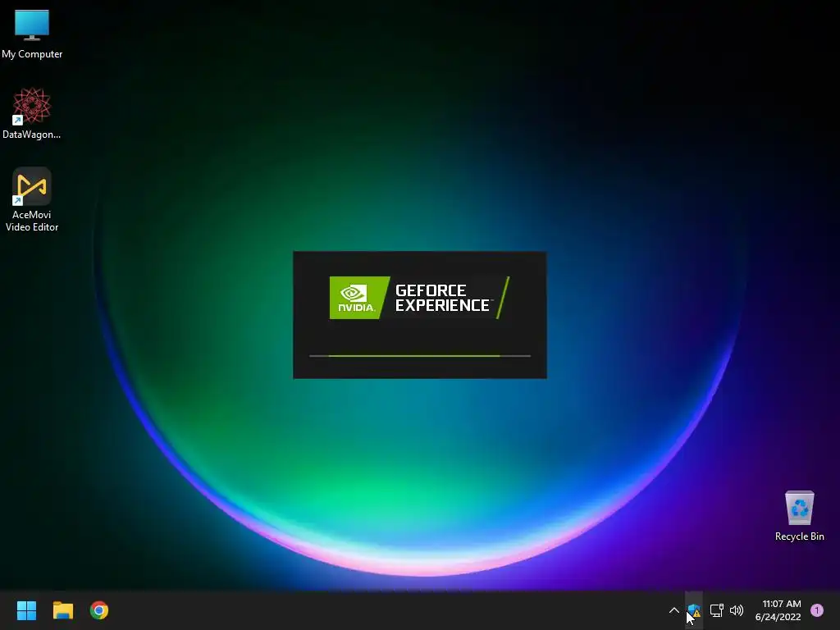Open the network status tray icon
Viewport: 840px width, 630px height.
click(x=716, y=610)
